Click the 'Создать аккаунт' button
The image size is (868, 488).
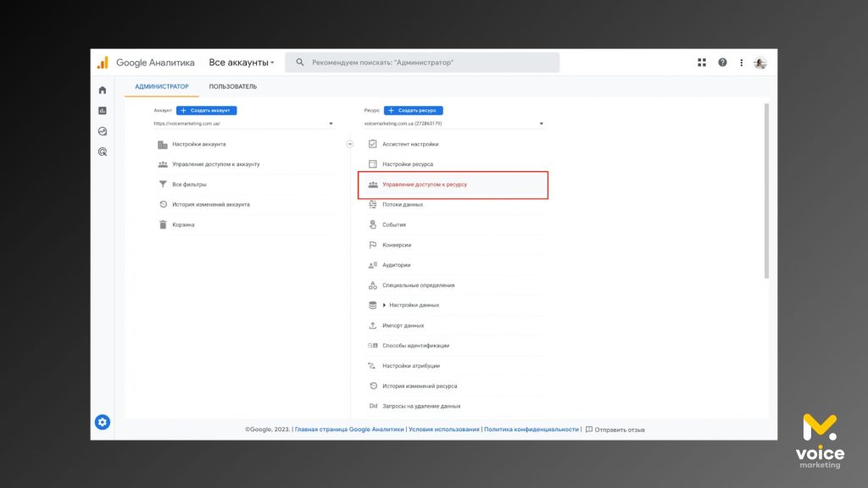point(207,110)
